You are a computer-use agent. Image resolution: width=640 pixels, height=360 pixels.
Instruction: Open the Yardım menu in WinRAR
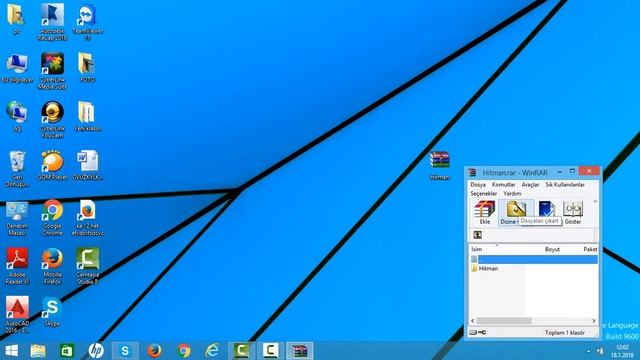[512, 193]
